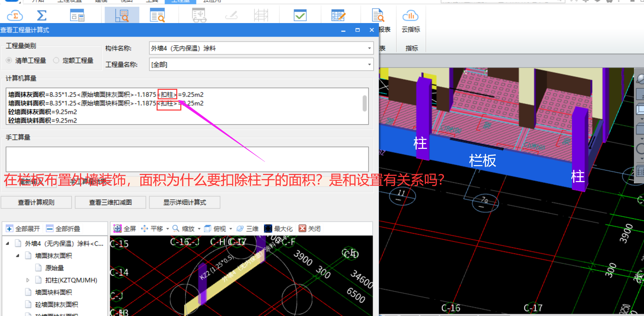Select the 扣柱(KZTQMJMH) tree item

pos(71,280)
